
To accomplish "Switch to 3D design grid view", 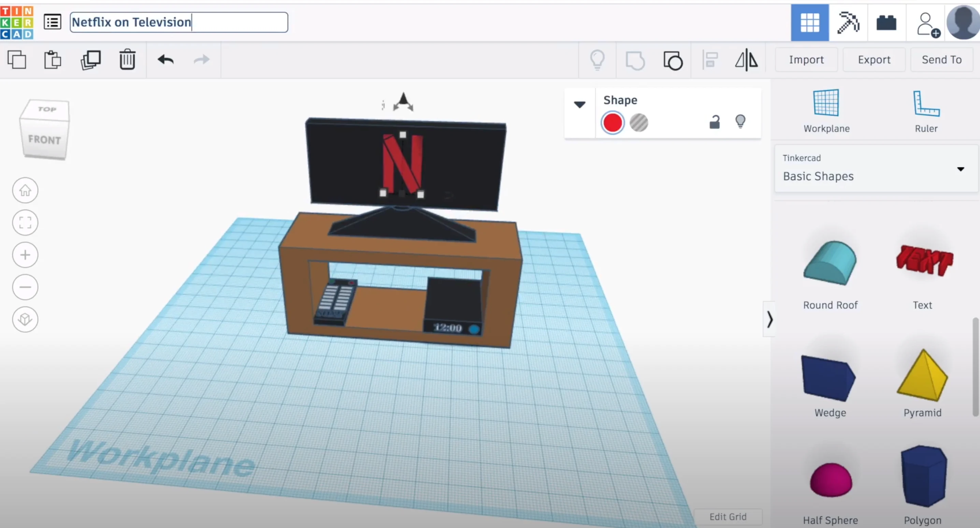I will click(x=810, y=23).
